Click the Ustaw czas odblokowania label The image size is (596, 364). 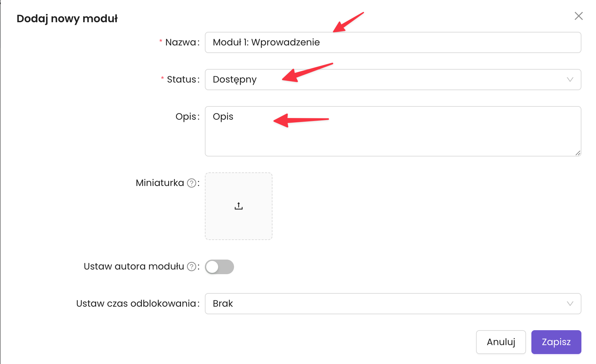tap(136, 304)
